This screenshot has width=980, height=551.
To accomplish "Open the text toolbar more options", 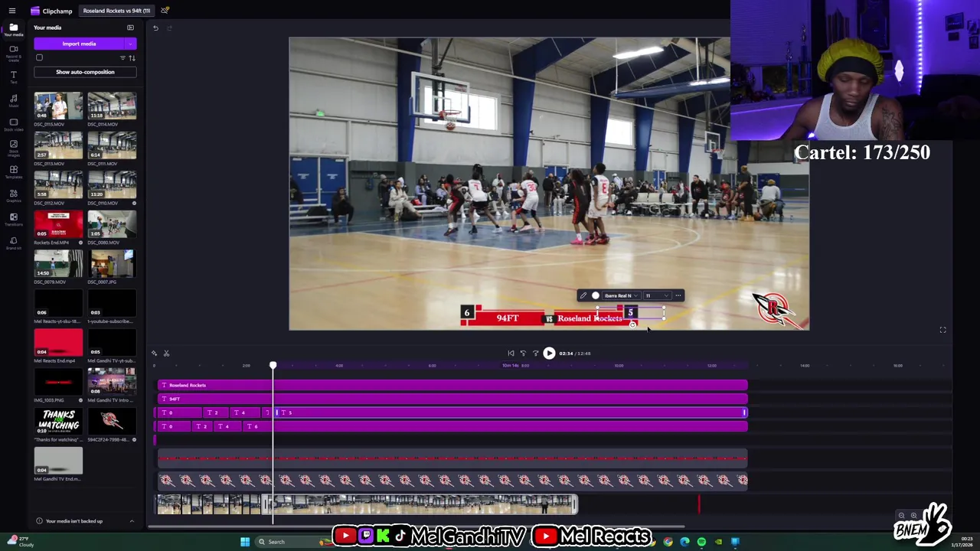I will pyautogui.click(x=678, y=295).
